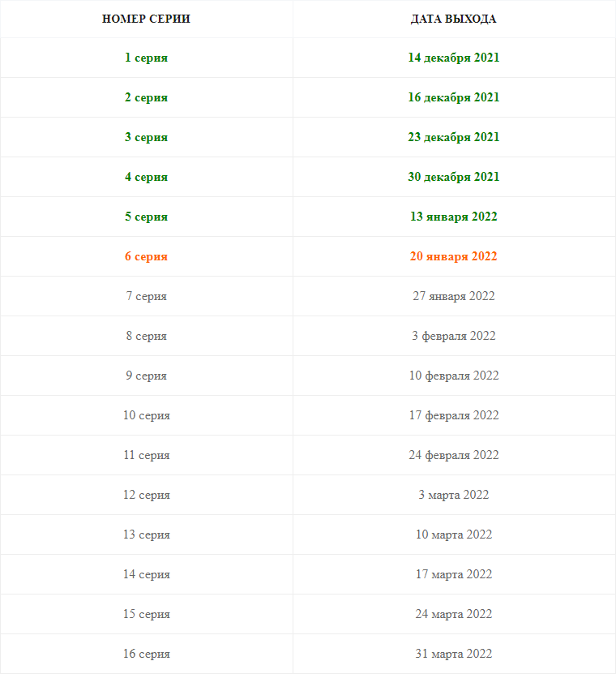
Task: Click the date "13 января 2022"
Action: tap(454, 217)
